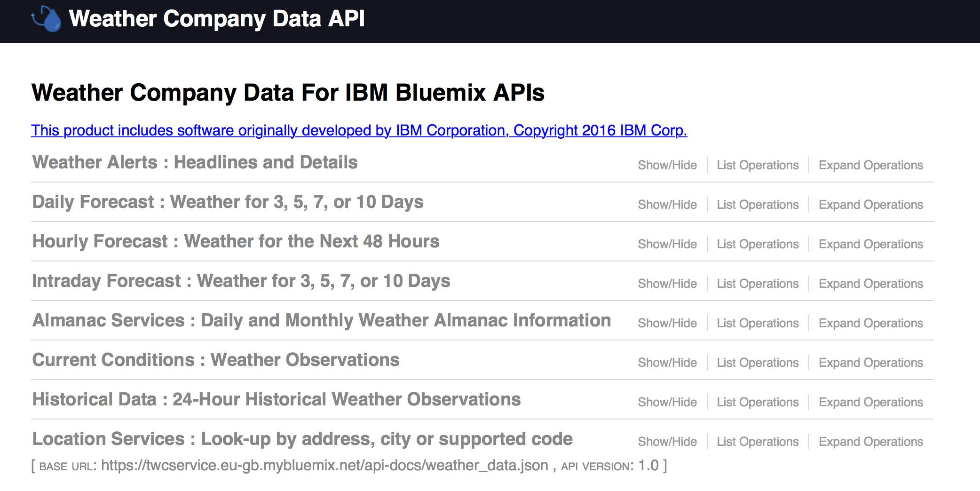List Operations for Almanac Services

(758, 323)
